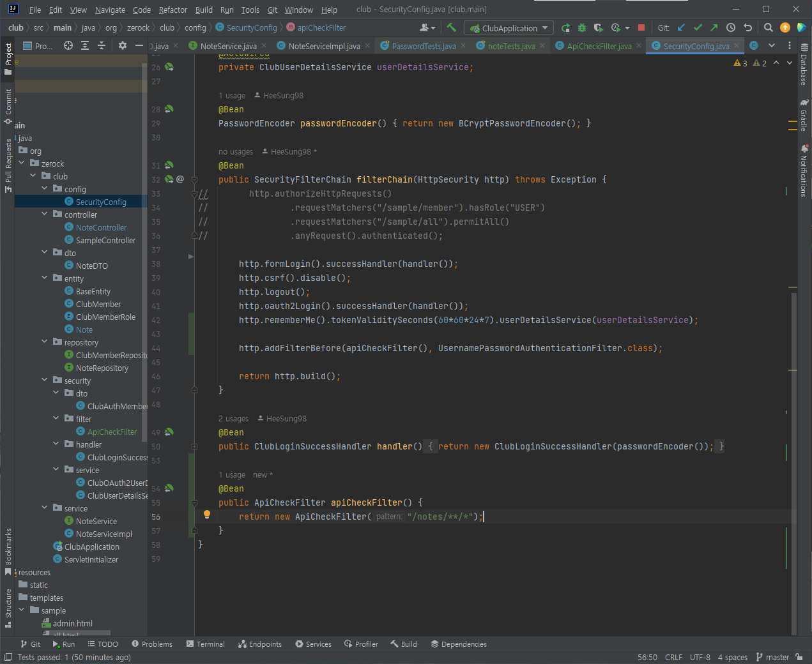
Task: Open the Refactor menu
Action: [x=173, y=10]
